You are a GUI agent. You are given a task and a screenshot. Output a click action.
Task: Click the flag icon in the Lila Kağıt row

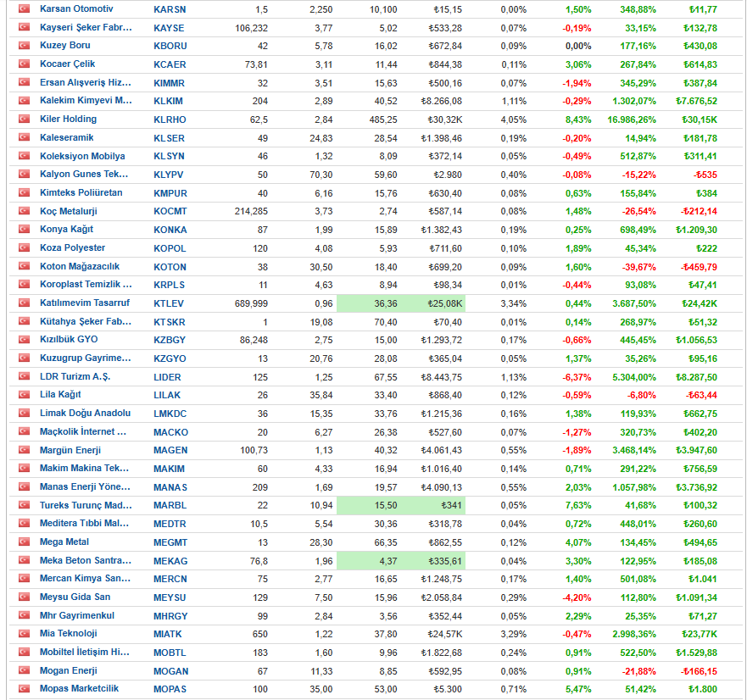(24, 394)
